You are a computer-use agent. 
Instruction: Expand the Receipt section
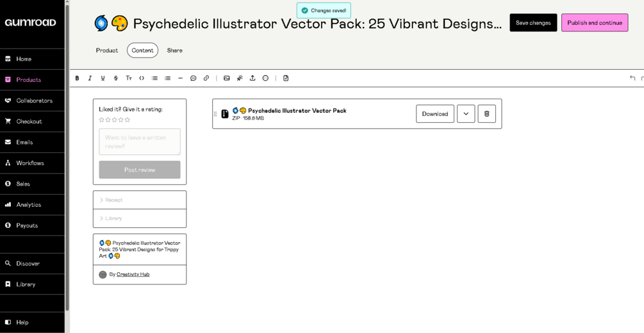(140, 200)
